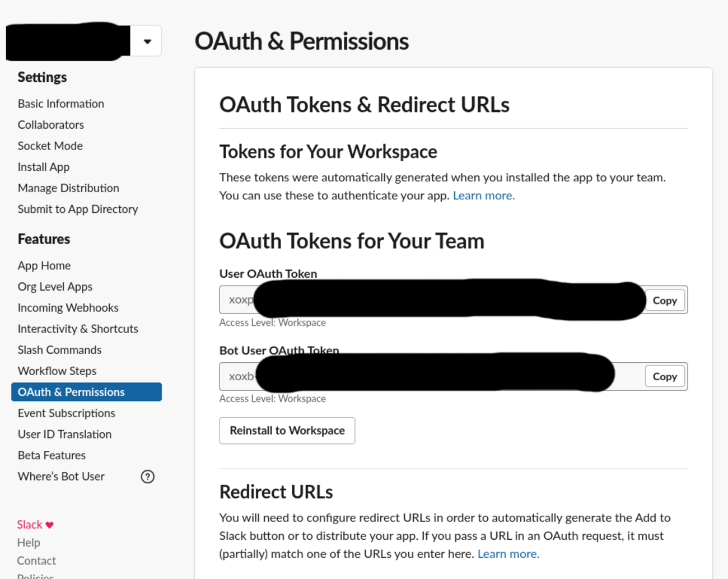The width and height of the screenshot is (728, 579).
Task: Select Socket Mode in sidebar
Action: (50, 146)
